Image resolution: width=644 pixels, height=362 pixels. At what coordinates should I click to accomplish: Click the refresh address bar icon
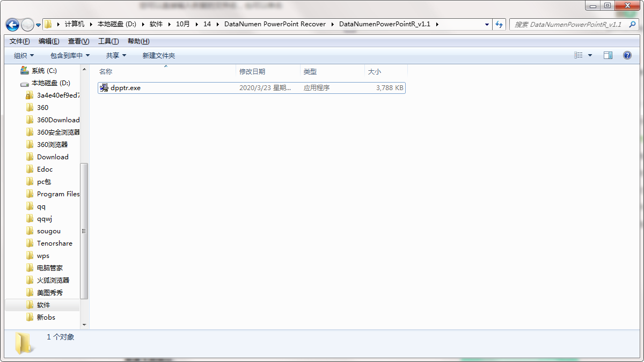pos(499,25)
